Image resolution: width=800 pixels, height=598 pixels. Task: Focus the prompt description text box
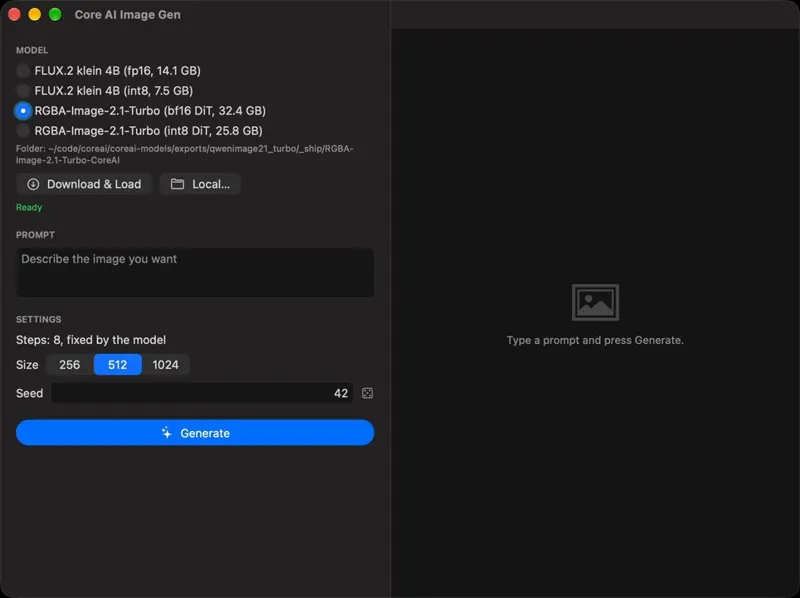point(195,272)
